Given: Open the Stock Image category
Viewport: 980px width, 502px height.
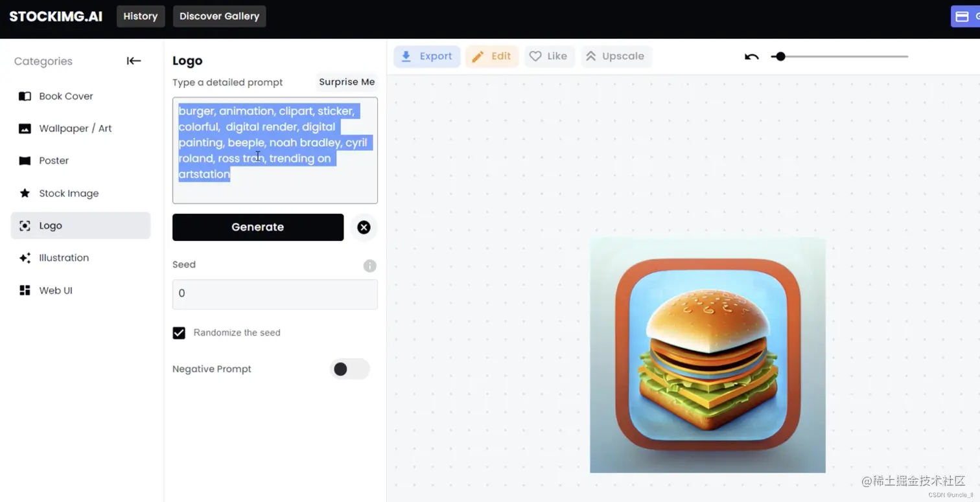Looking at the screenshot, I should [x=80, y=193].
